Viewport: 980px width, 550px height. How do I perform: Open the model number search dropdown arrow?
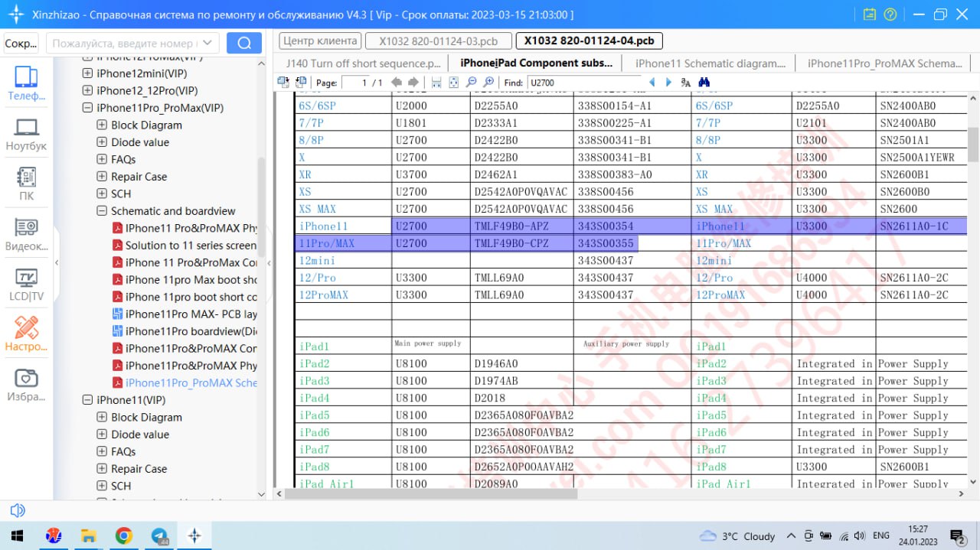point(209,44)
